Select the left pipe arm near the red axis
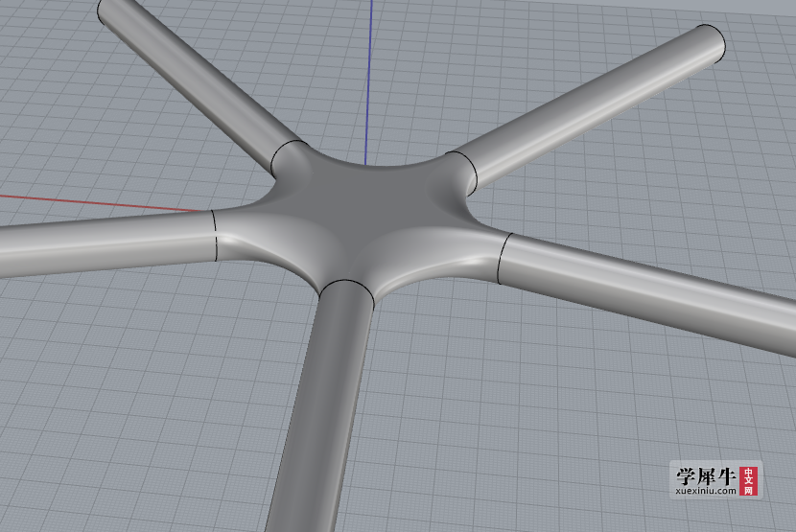 coord(106,244)
